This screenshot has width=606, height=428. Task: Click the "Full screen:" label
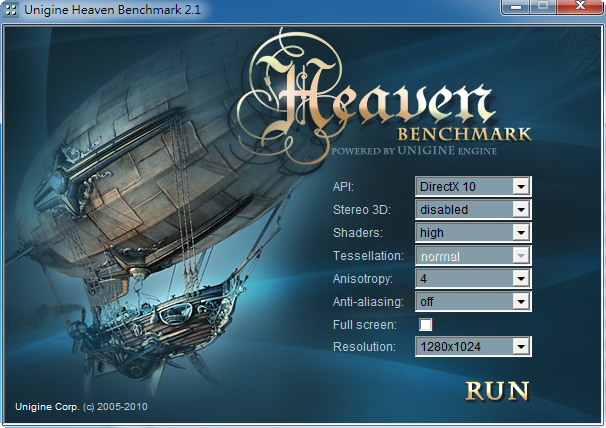pyautogui.click(x=364, y=325)
